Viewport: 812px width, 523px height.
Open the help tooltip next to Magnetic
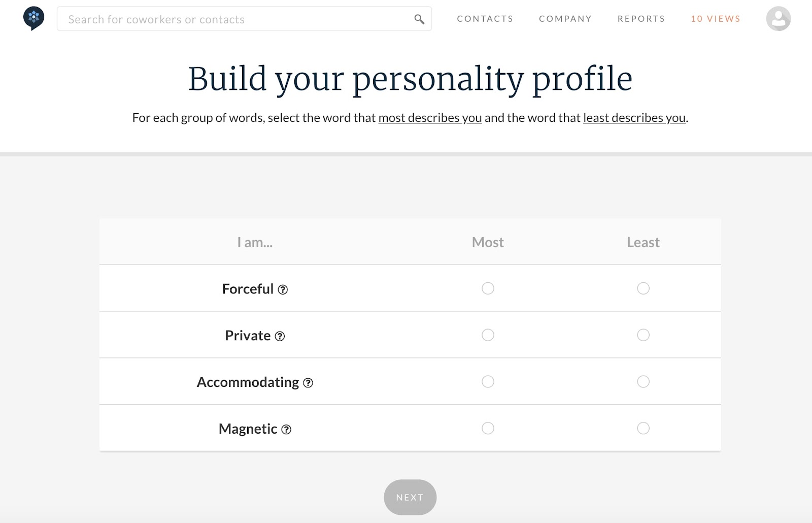point(287,430)
